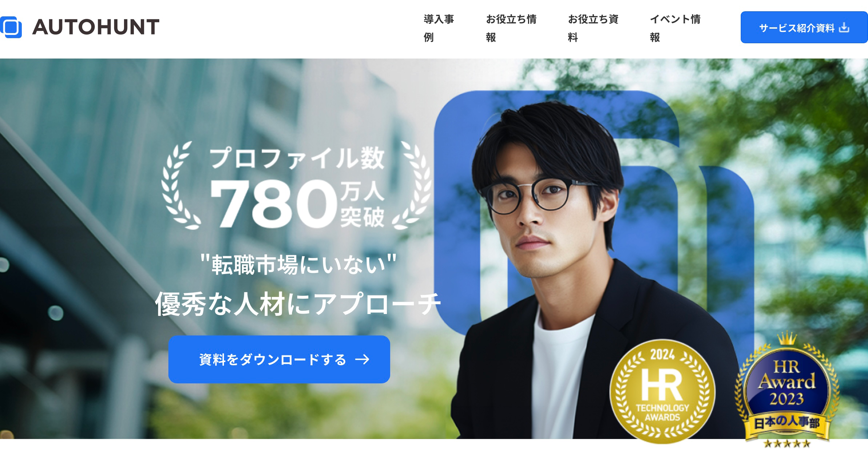The image size is (868, 451).
Task: Click the AUTOHUNT wordmark text
Action: click(x=96, y=27)
